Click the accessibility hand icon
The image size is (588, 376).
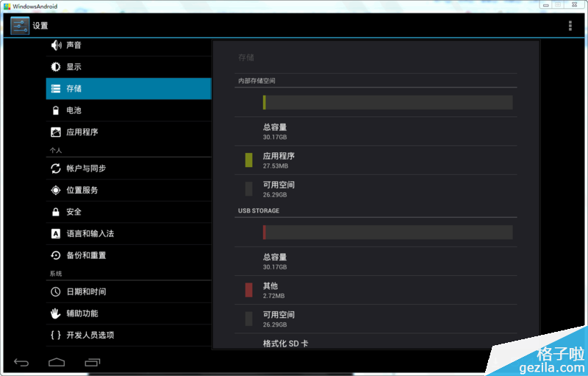(x=56, y=313)
